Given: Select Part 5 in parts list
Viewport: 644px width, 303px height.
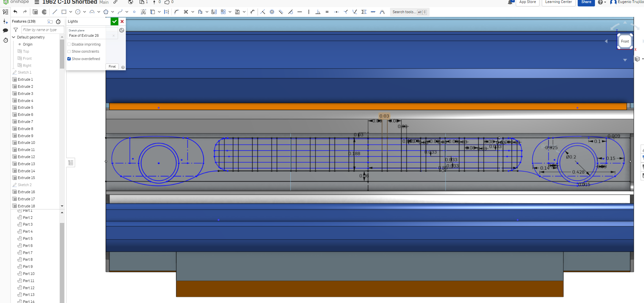Looking at the screenshot, I should (x=28, y=238).
